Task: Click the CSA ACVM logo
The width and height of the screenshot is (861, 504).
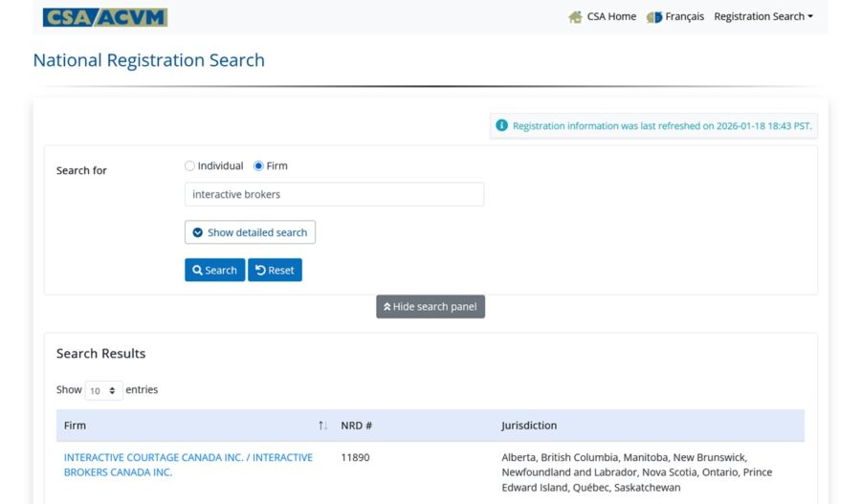Action: (x=105, y=17)
